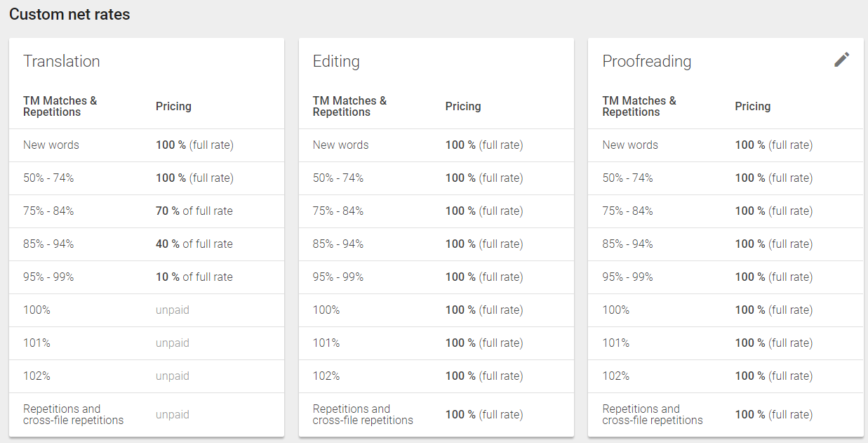Click Translation's New words row label

click(51, 145)
